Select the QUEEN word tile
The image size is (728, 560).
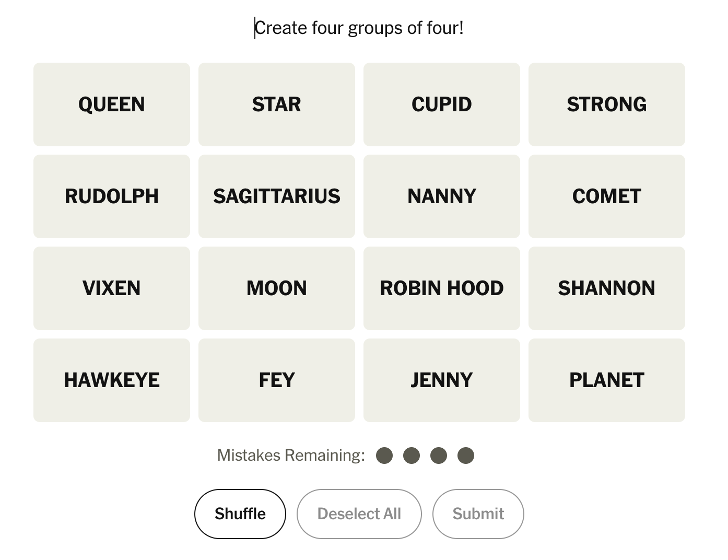[x=112, y=104]
